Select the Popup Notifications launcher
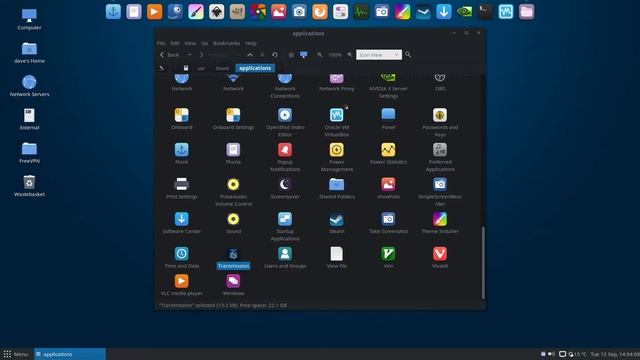Image resolution: width=640 pixels, height=360 pixels. [x=285, y=157]
